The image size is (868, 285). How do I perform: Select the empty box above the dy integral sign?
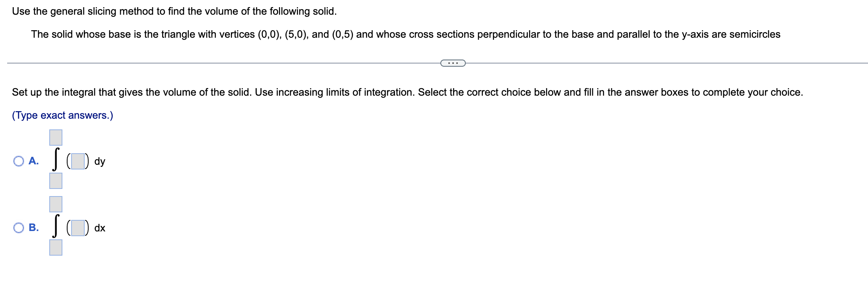pyautogui.click(x=55, y=138)
